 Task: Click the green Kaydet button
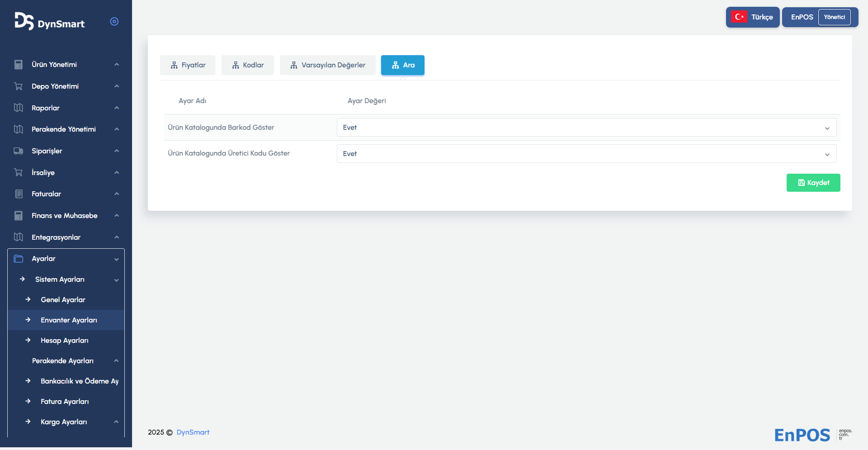click(813, 183)
